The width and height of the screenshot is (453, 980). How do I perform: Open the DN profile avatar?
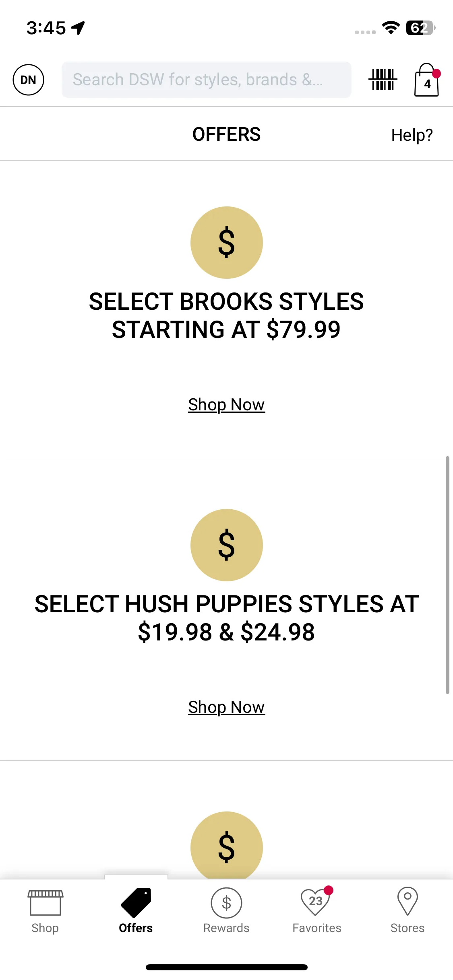pyautogui.click(x=28, y=80)
